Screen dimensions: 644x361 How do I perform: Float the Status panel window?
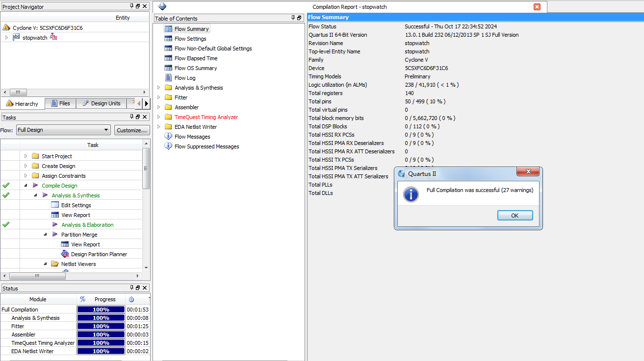[138, 288]
